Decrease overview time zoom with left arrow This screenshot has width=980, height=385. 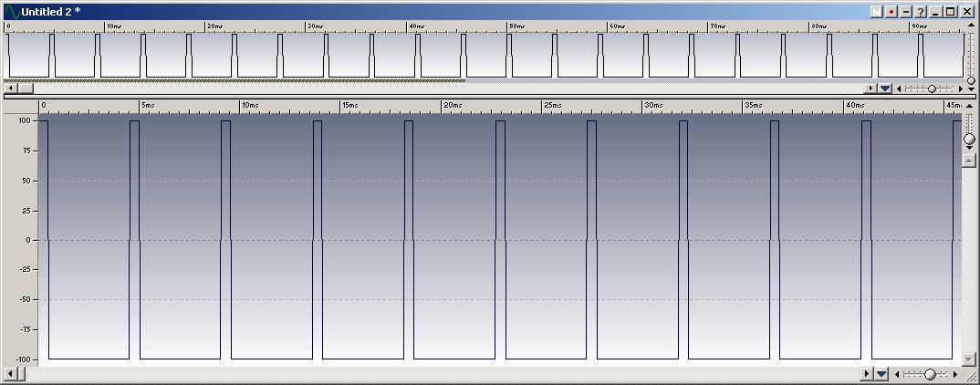(x=899, y=88)
